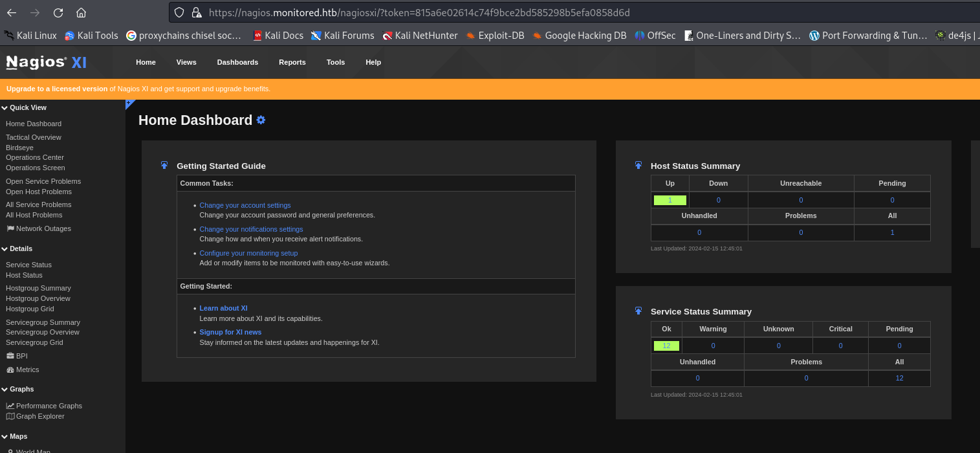Open the Views menu
Image resolution: width=980 pixels, height=453 pixels.
click(x=186, y=62)
